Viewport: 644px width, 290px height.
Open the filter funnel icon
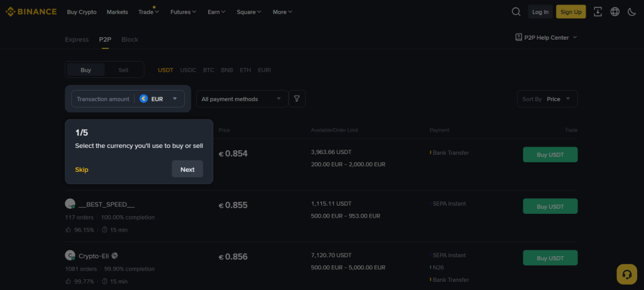(297, 99)
